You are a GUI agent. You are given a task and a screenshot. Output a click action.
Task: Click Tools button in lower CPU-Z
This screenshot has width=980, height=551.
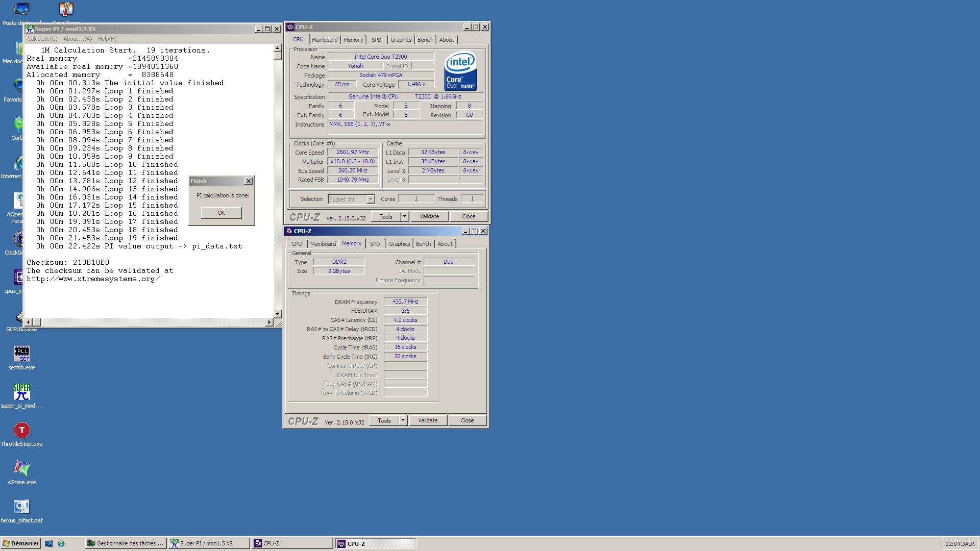click(x=384, y=420)
